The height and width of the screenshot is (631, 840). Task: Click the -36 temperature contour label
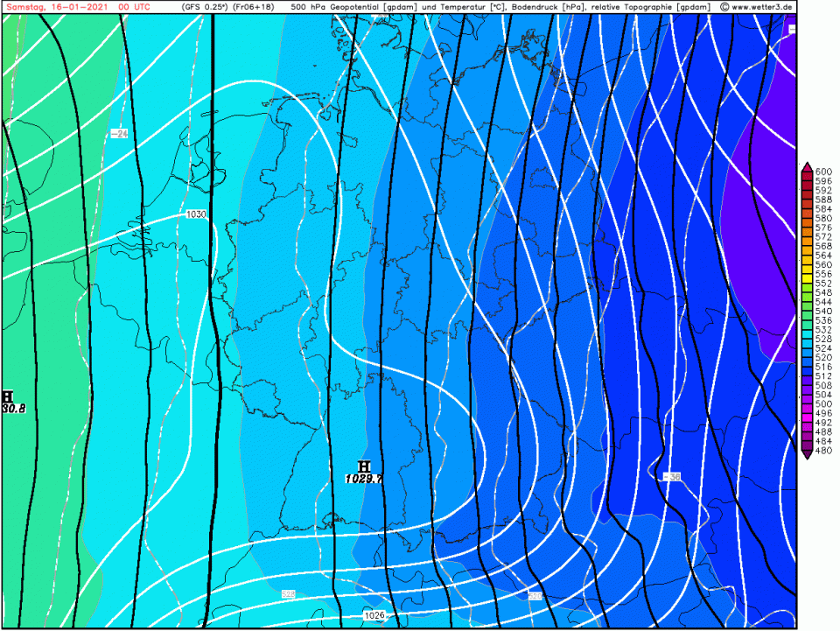[672, 476]
